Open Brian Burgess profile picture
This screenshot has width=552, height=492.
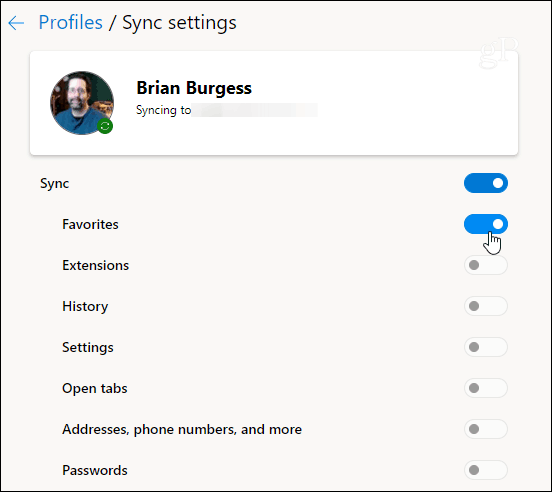coord(82,103)
